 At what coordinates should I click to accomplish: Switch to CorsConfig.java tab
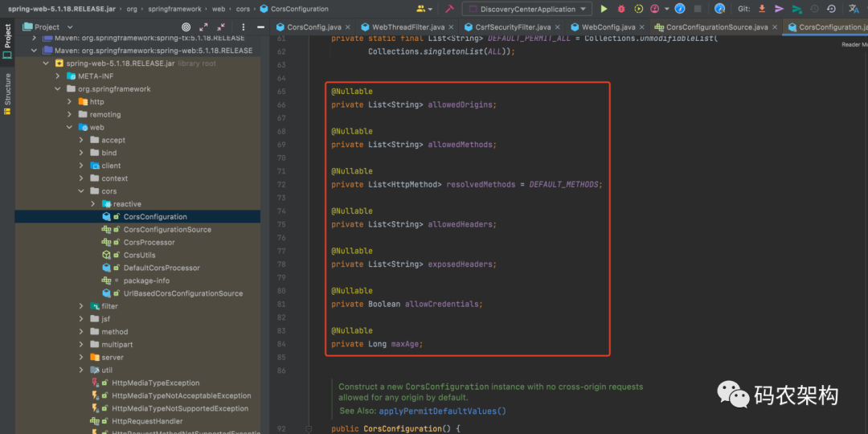(313, 27)
